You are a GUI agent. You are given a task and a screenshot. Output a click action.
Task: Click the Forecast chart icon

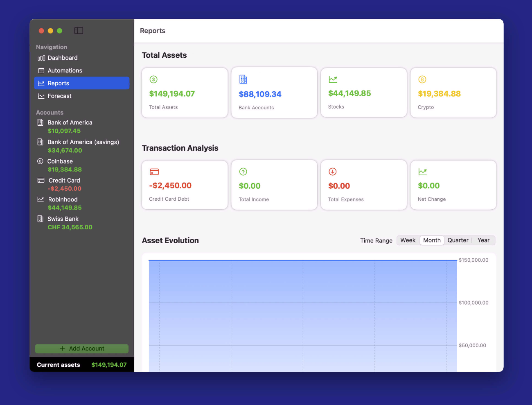pyautogui.click(x=41, y=96)
